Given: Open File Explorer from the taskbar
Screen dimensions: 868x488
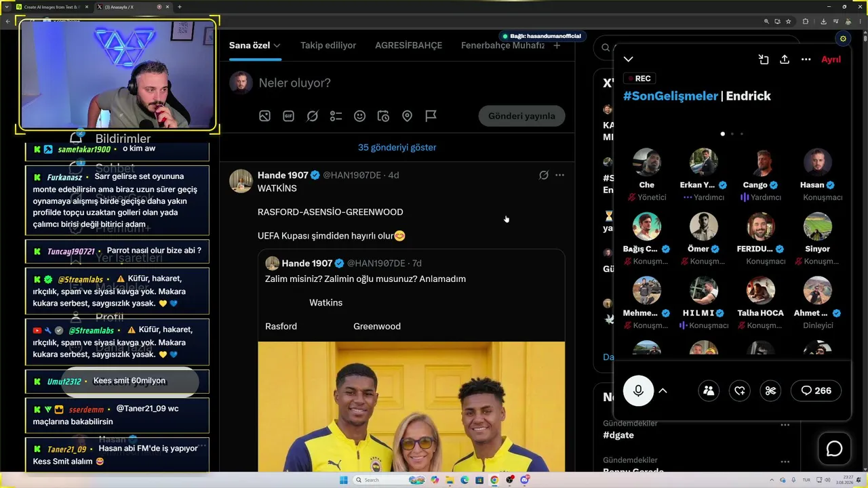Looking at the screenshot, I should pos(450,480).
